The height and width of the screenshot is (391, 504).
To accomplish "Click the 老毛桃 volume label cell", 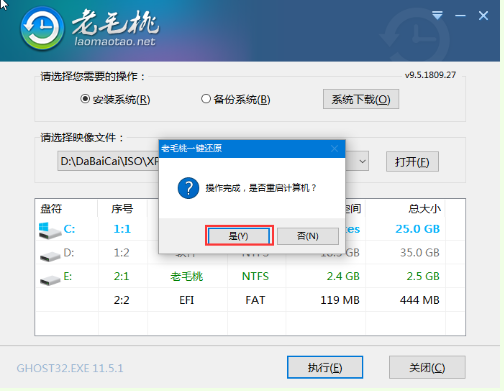I will [x=187, y=276].
